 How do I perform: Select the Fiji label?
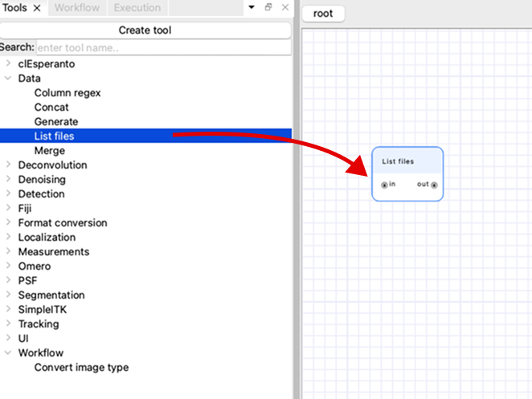pyautogui.click(x=25, y=208)
